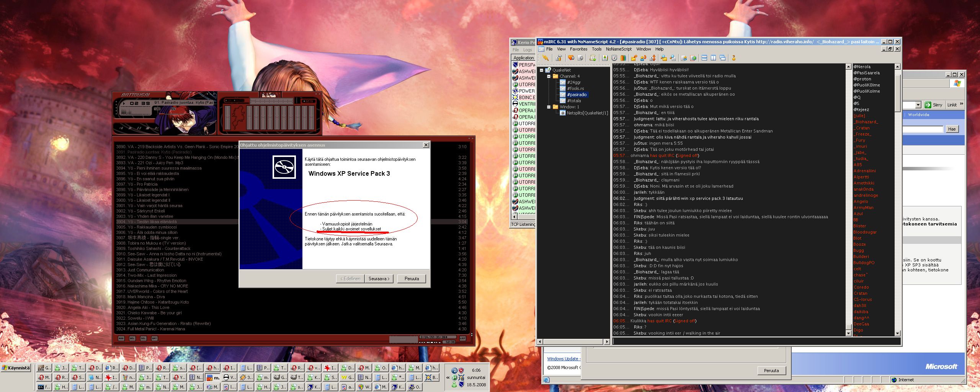The width and height of the screenshot is (980, 392).
Task: Open the address bar dropdown beside Siirry
Action: [918, 105]
